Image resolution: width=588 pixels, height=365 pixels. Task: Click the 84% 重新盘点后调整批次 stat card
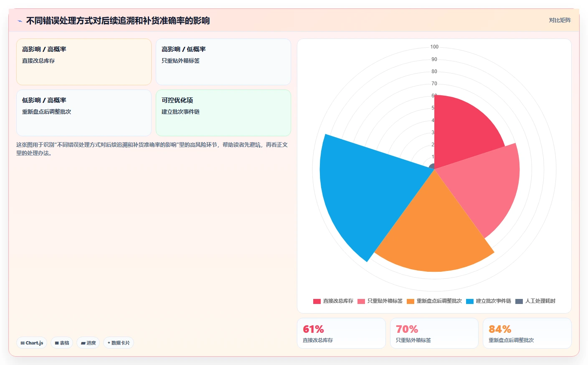pyautogui.click(x=527, y=333)
